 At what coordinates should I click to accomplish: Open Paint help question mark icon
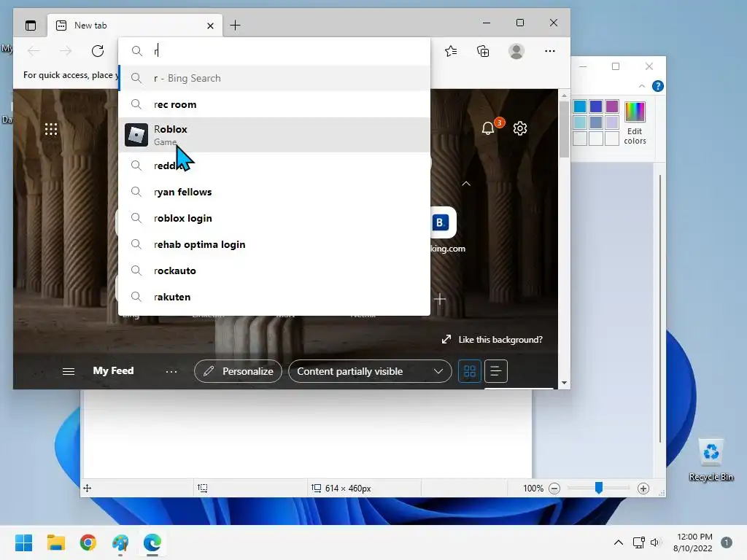pyautogui.click(x=657, y=86)
